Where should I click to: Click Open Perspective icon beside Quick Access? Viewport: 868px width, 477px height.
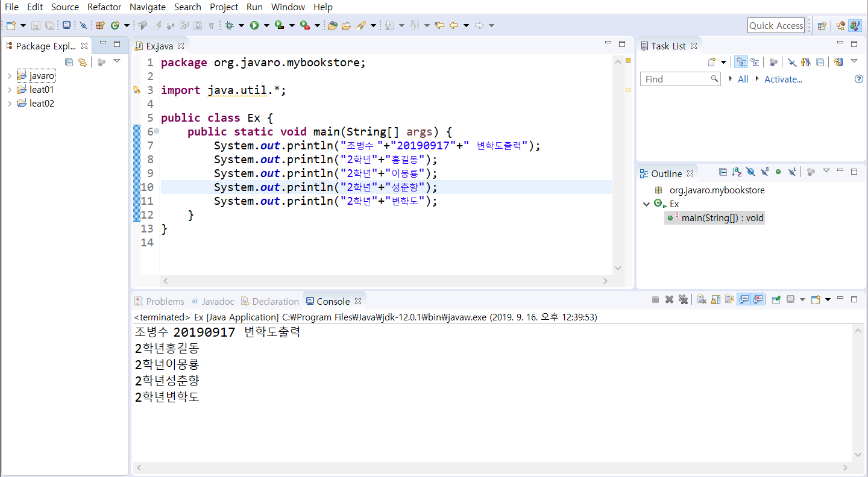click(x=822, y=26)
